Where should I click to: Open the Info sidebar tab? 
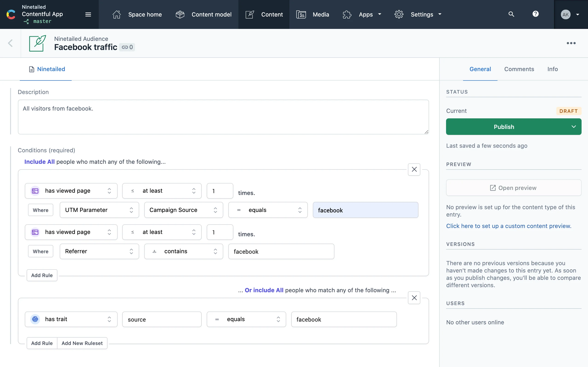click(x=552, y=69)
